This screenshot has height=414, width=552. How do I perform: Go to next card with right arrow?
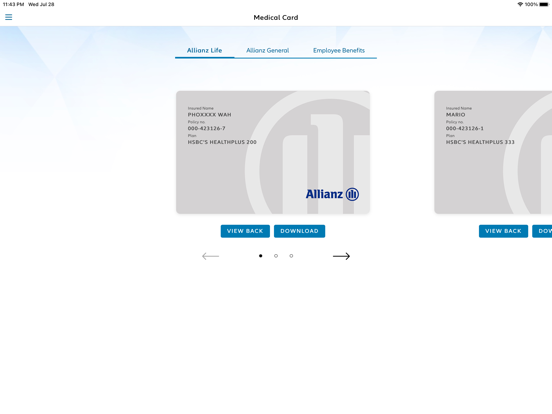(341, 256)
